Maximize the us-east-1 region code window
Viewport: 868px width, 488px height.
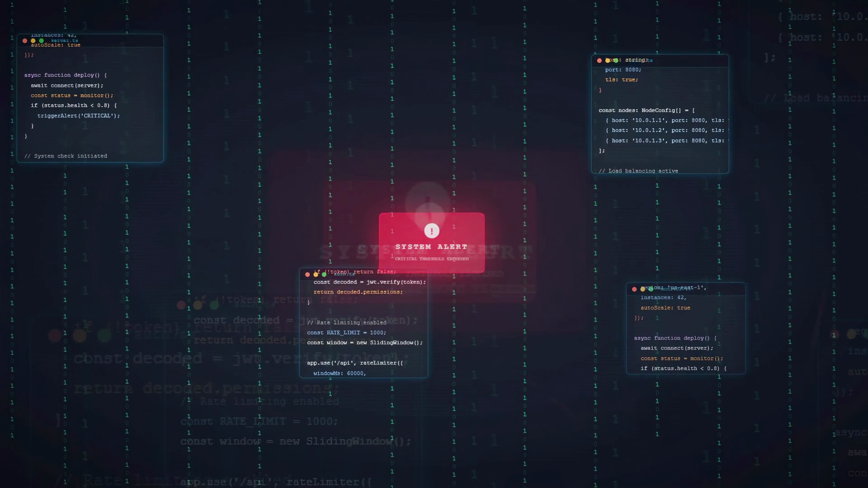click(651, 289)
